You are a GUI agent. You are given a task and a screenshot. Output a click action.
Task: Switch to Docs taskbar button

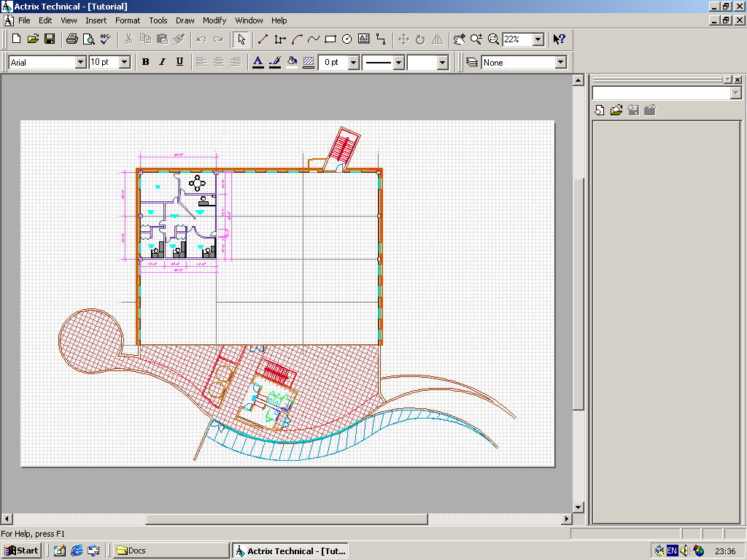(171, 551)
